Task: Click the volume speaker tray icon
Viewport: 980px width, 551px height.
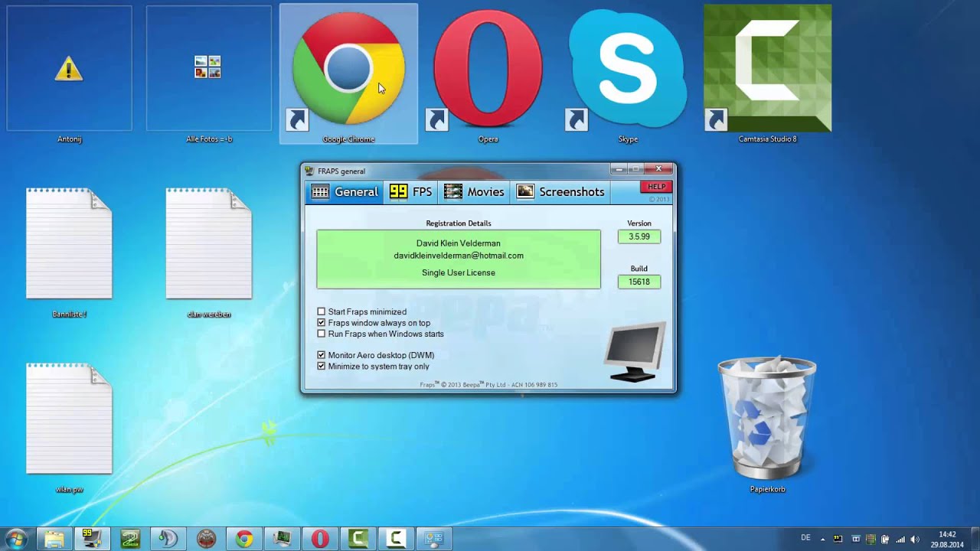Action: (x=915, y=539)
